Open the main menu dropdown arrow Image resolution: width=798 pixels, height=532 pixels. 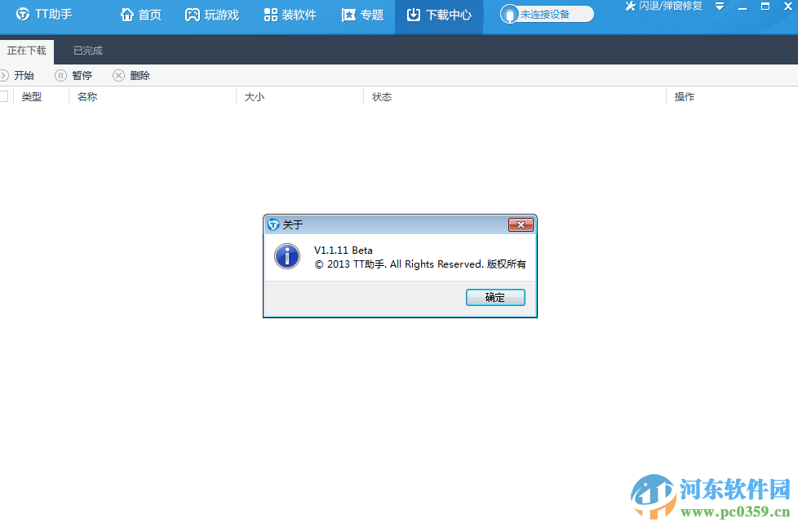(720, 7)
